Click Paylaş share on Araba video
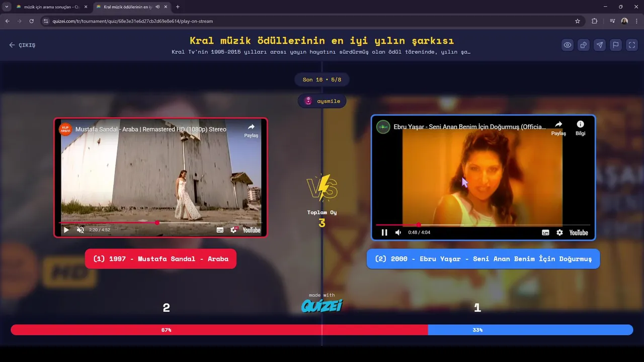 pos(251,130)
